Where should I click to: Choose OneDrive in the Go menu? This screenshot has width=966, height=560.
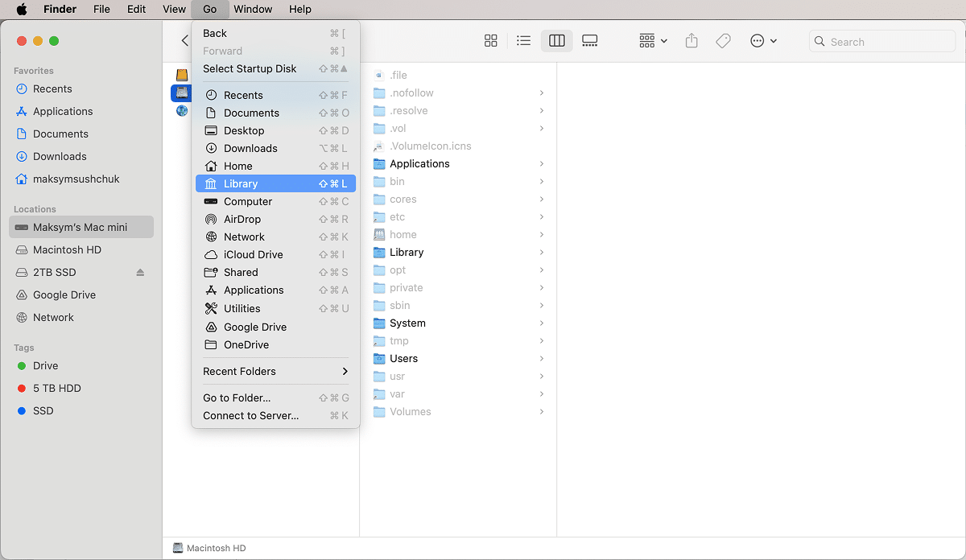point(275,344)
